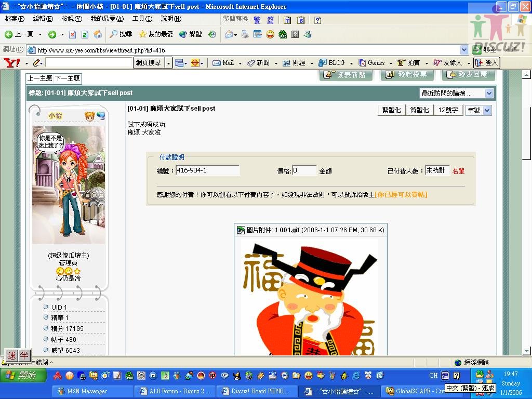532x399 pixels.
Task: Open the Media toolbar button
Action: coord(190,34)
